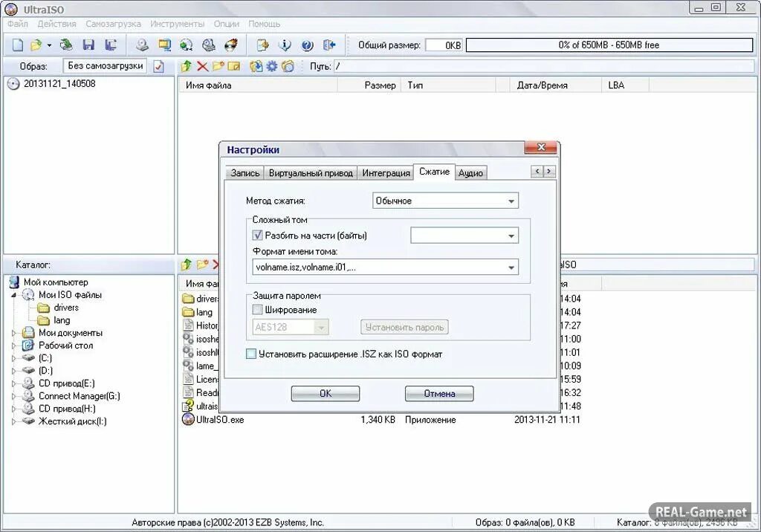Viewport: 761px width, 532px height.
Task: Click the Save floppy disk icon
Action: click(x=88, y=45)
